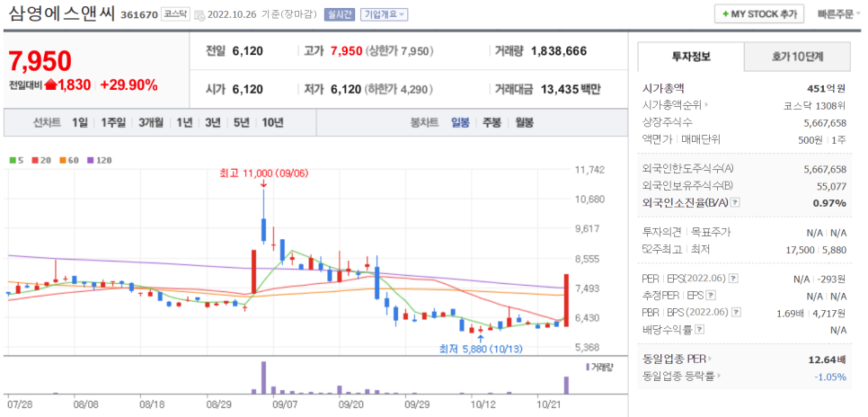Click the 하한가 4,290 text
The image size is (868, 417).
pyautogui.click(x=399, y=89)
